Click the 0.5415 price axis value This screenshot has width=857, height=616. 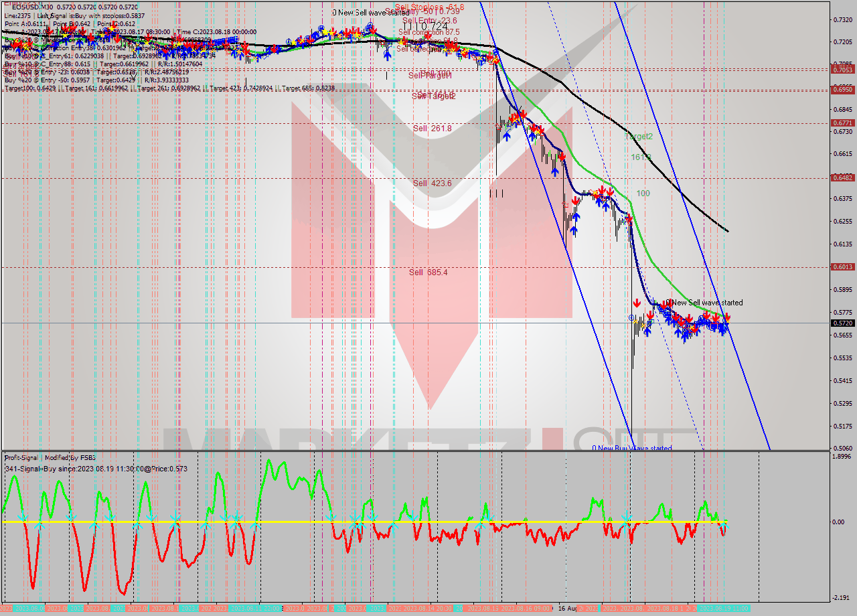tap(842, 380)
